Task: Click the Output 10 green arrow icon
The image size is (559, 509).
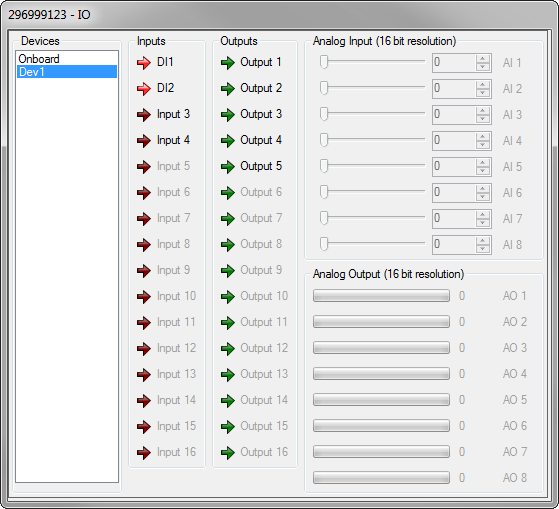Action: coord(227,297)
